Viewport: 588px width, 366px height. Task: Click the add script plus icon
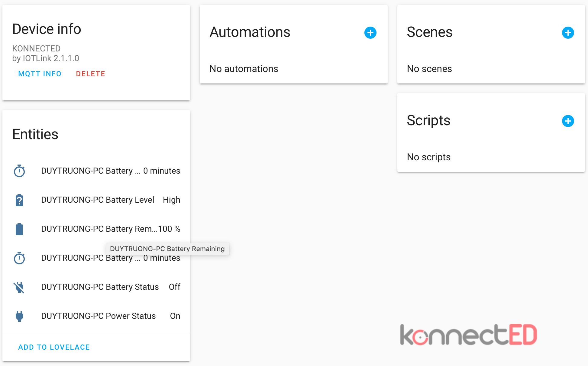click(568, 121)
